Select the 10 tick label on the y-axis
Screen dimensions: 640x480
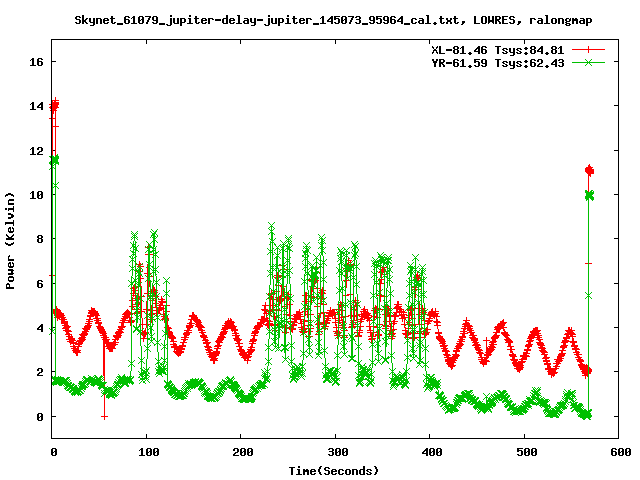(x=35, y=195)
